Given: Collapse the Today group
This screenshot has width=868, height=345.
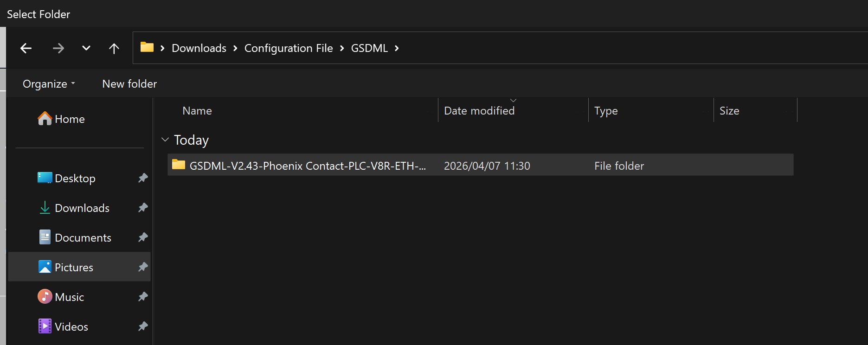Looking at the screenshot, I should click(165, 140).
